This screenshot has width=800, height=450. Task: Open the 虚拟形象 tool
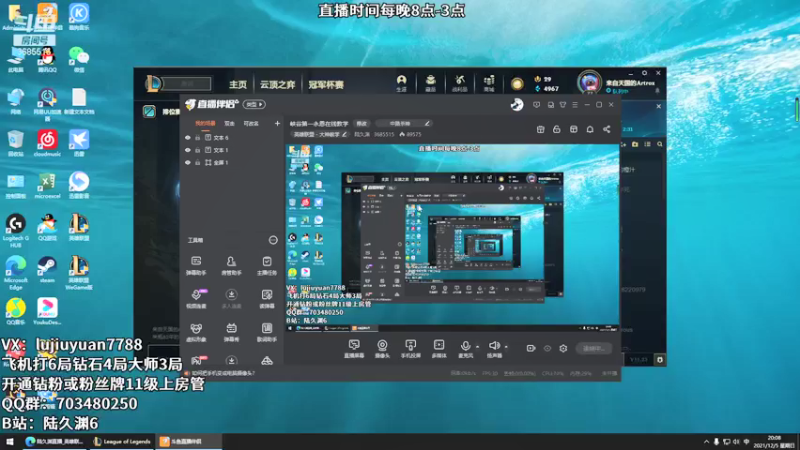(196, 332)
